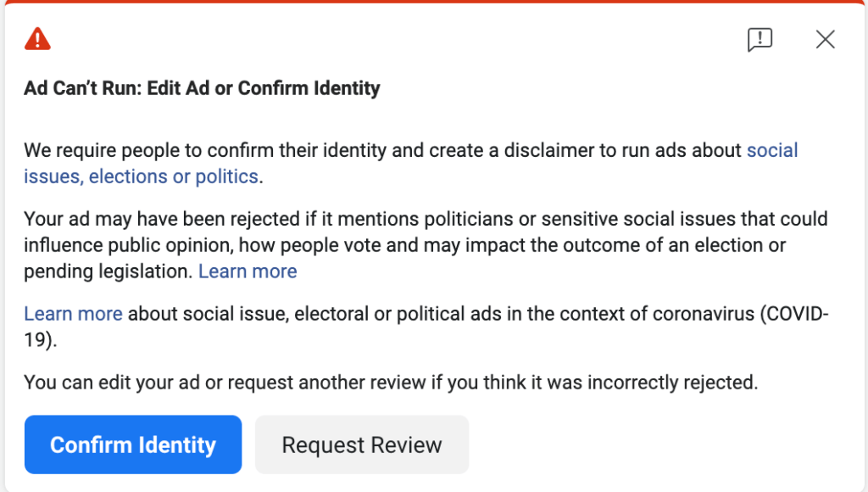868x492 pixels.
Task: Open Learn more about coronavirus ad policies
Action: point(73,313)
